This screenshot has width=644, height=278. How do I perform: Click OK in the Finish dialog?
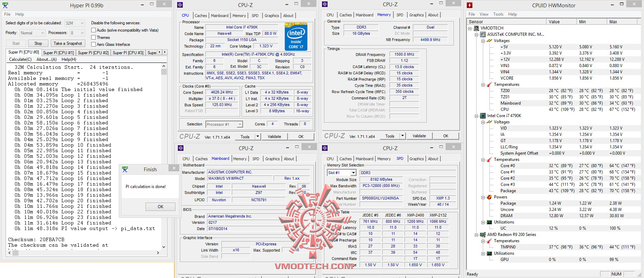pos(160,206)
